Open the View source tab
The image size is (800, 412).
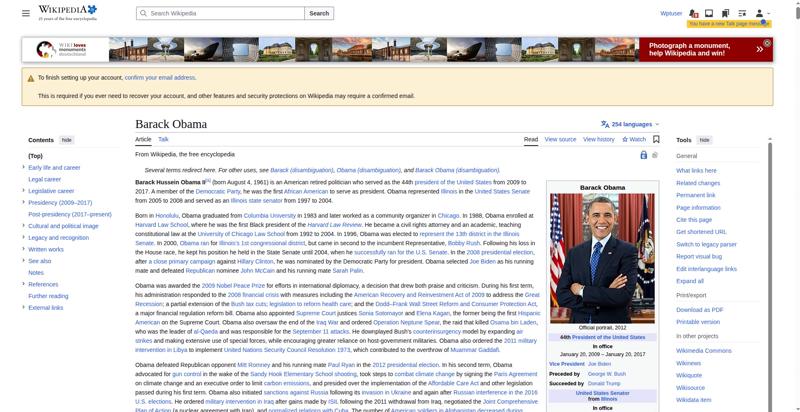click(x=560, y=139)
